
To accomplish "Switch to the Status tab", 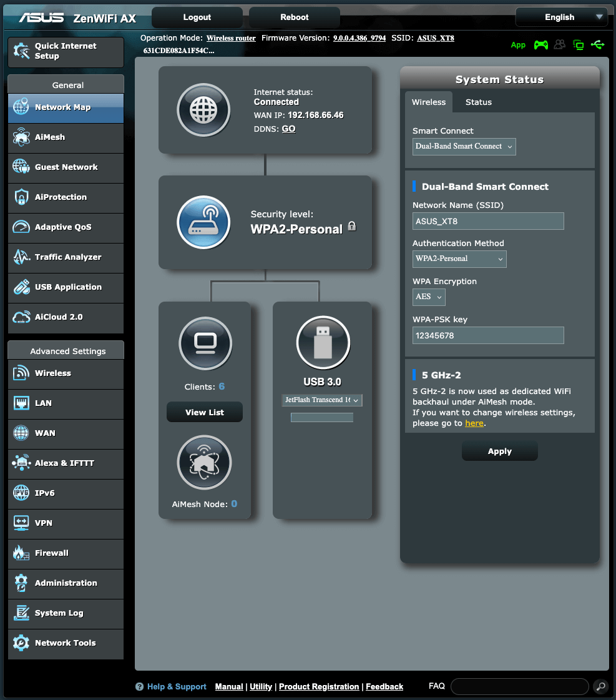I will click(x=479, y=102).
